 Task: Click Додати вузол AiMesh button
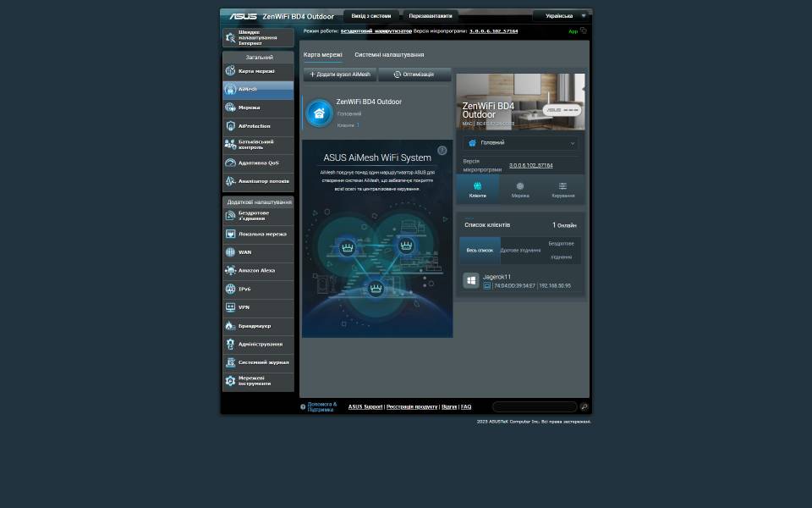coord(340,75)
